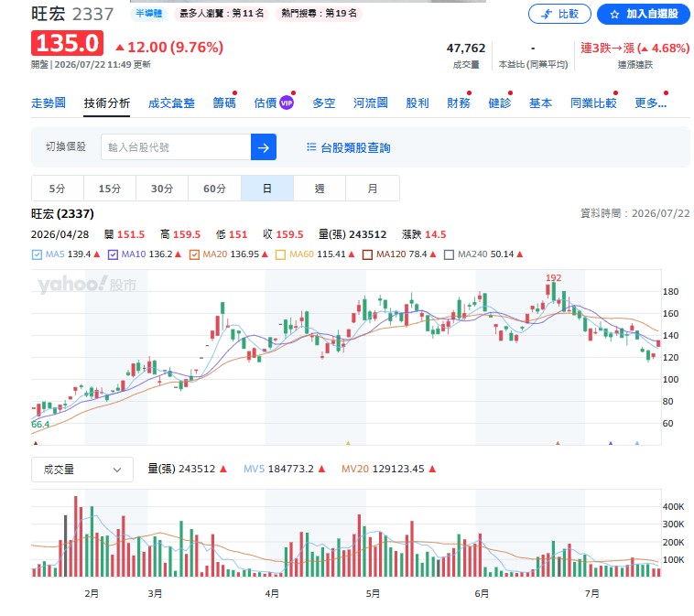
Task: Click the purple triangle marker under July
Action: pyautogui.click(x=611, y=442)
